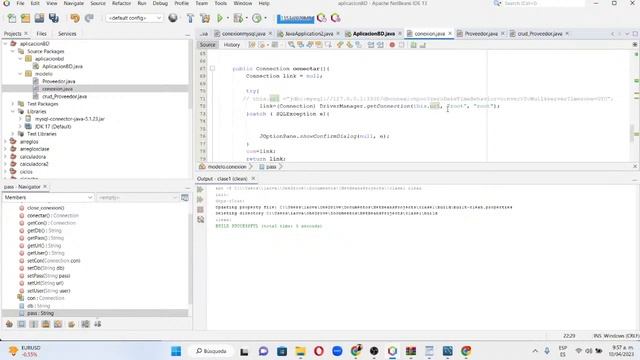Open the Refactor menu

(x=122, y=3)
